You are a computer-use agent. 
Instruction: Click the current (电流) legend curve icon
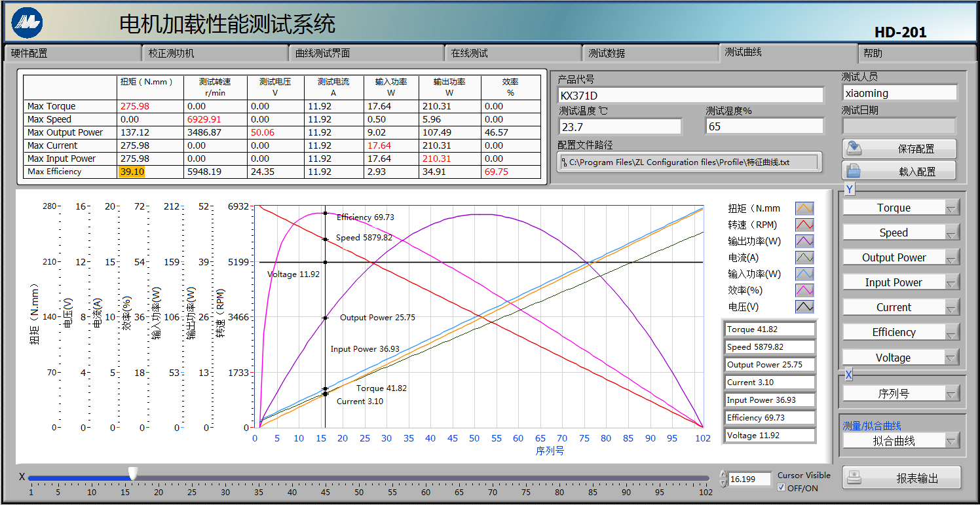click(x=804, y=257)
